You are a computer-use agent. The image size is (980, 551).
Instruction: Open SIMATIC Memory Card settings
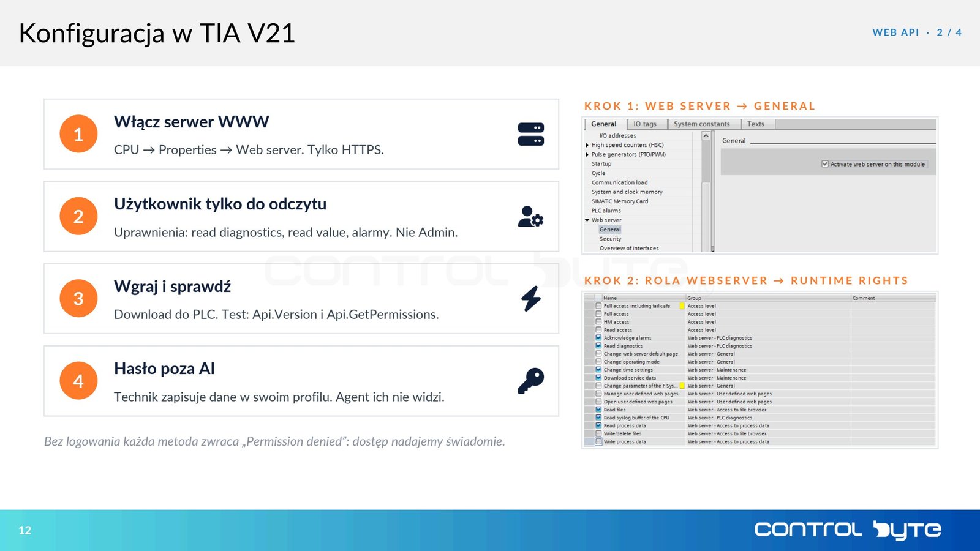pyautogui.click(x=620, y=201)
